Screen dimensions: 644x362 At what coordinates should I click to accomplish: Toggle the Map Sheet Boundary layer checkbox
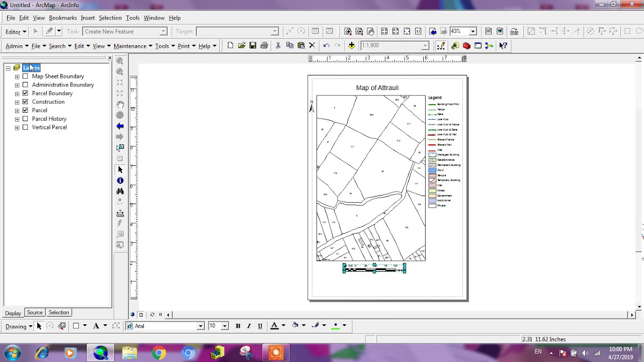[25, 76]
